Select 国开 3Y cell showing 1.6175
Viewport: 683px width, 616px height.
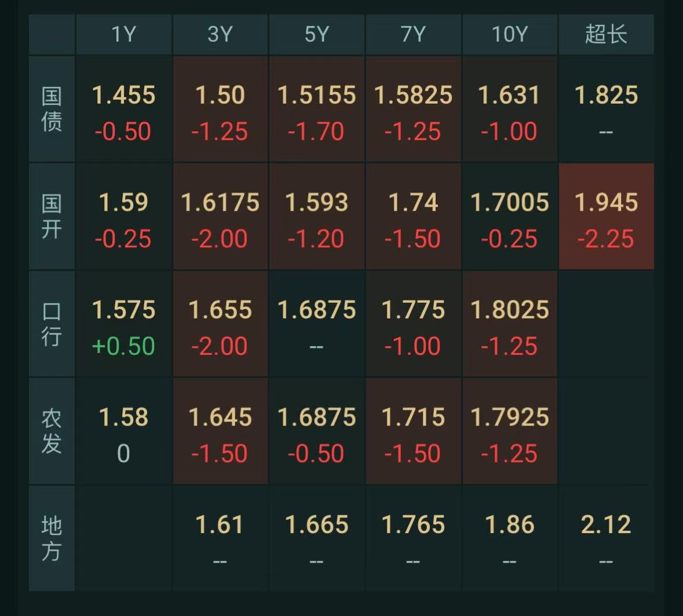click(220, 217)
